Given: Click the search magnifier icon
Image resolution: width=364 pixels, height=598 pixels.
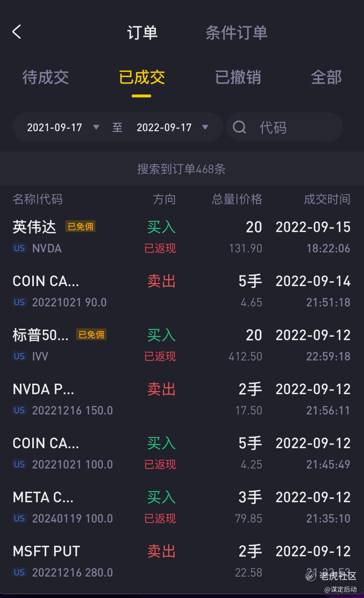Looking at the screenshot, I should pos(239,127).
